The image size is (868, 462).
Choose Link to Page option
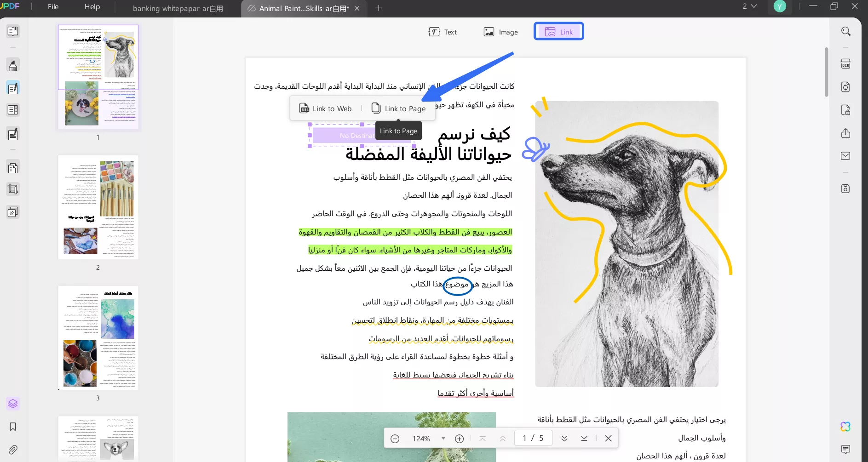[x=398, y=108]
